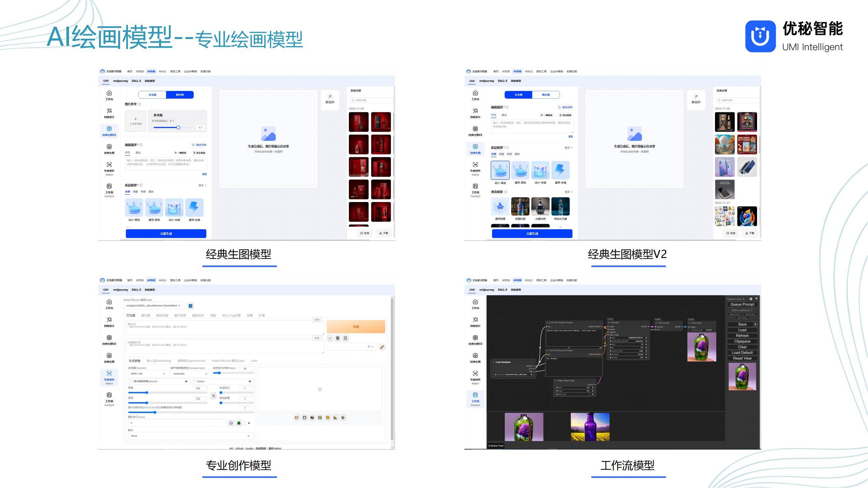The image size is (868, 488).
Task: Adjust the 参考图 reference strength slider handle
Action: click(x=178, y=128)
